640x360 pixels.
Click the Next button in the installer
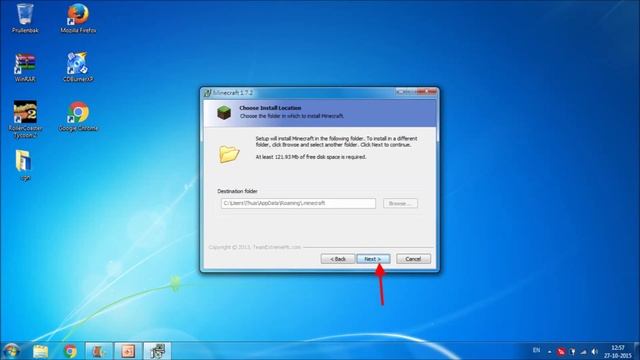[x=373, y=259]
